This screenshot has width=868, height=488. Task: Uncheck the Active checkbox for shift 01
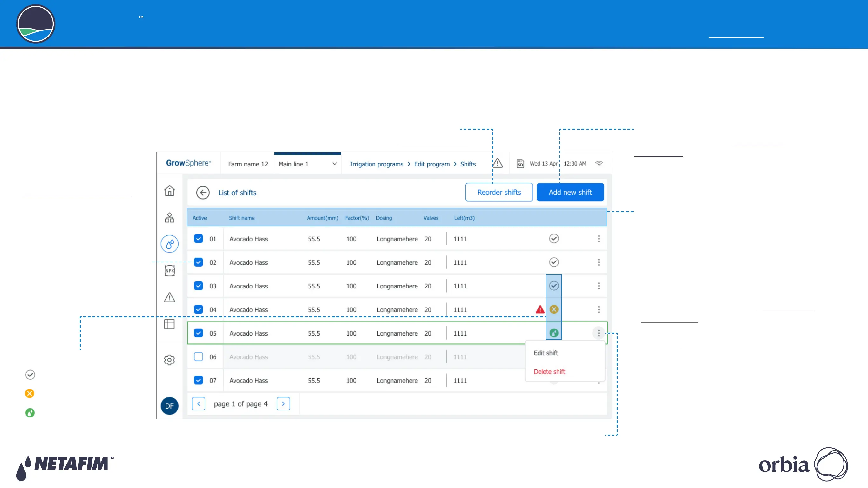pos(199,239)
